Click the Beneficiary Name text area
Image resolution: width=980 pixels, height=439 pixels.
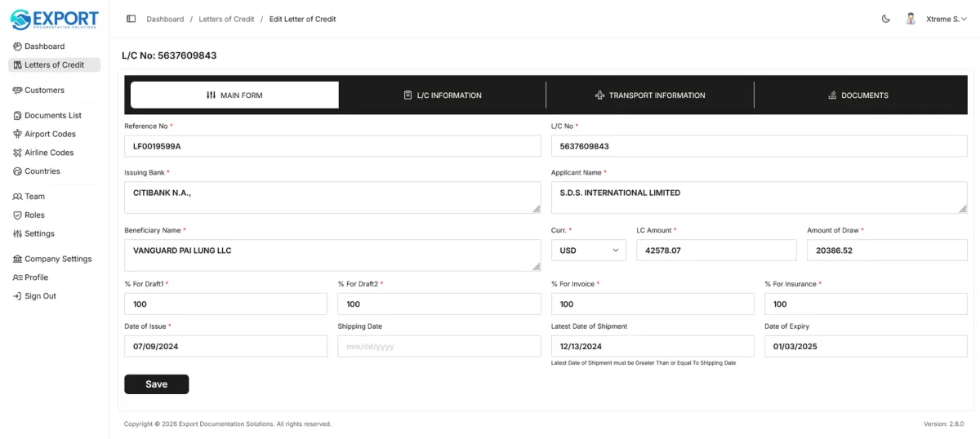tap(332, 255)
